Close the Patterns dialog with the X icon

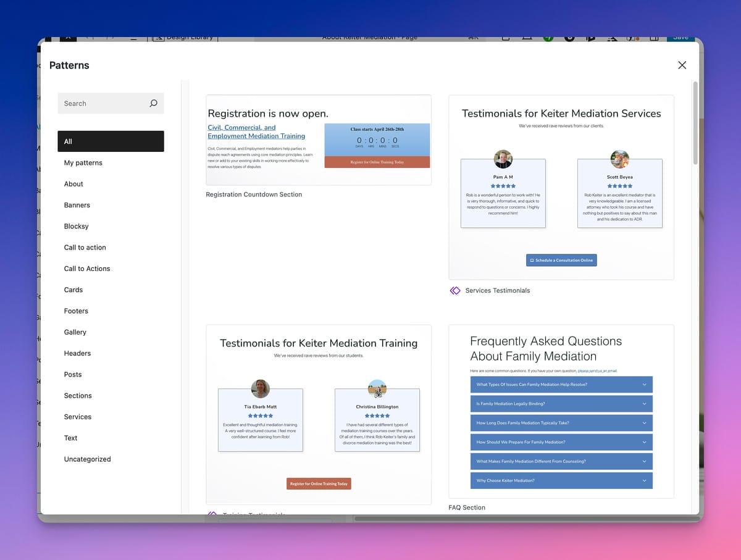(682, 65)
